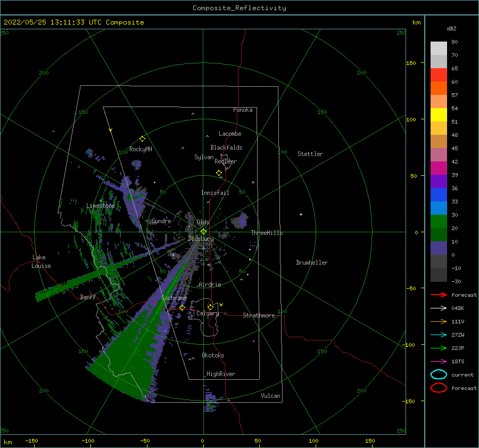Click the Sylvan label
Viewport: 479px width, 448px height.
pos(204,157)
